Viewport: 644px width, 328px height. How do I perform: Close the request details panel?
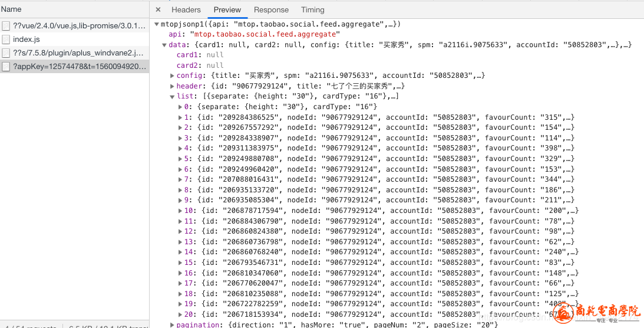point(158,10)
